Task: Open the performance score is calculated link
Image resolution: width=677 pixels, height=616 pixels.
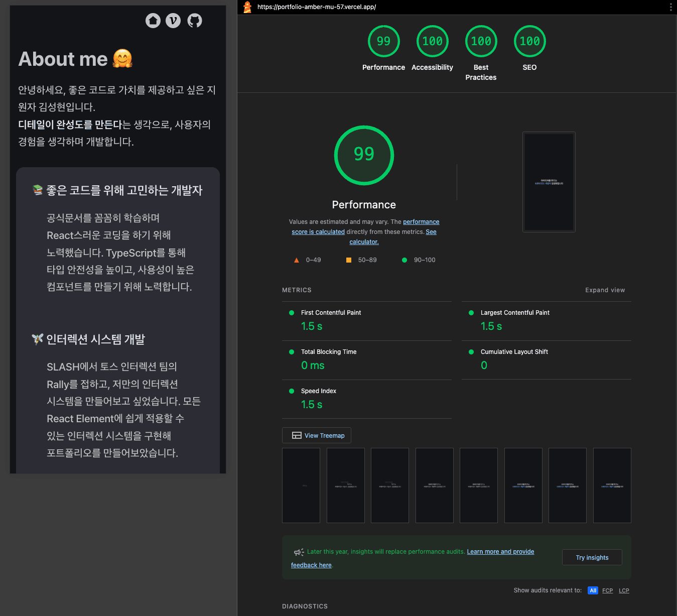Action: (421, 221)
